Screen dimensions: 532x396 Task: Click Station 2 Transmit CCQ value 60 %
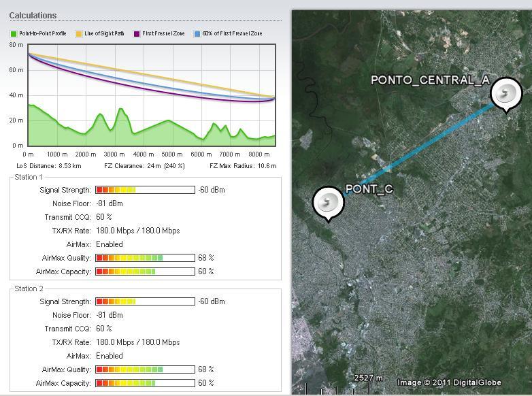tap(104, 329)
